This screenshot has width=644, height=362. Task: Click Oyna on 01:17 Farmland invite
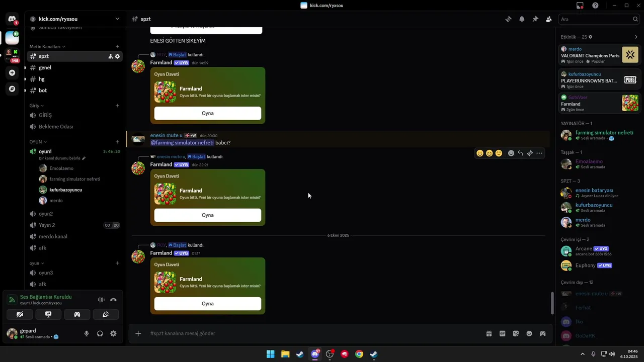pyautogui.click(x=208, y=304)
